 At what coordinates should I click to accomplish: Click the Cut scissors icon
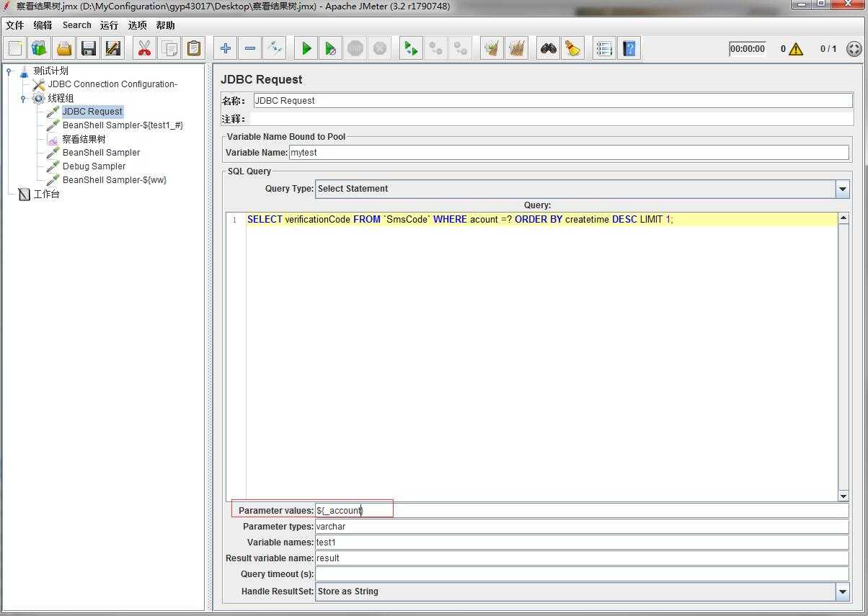(x=144, y=49)
